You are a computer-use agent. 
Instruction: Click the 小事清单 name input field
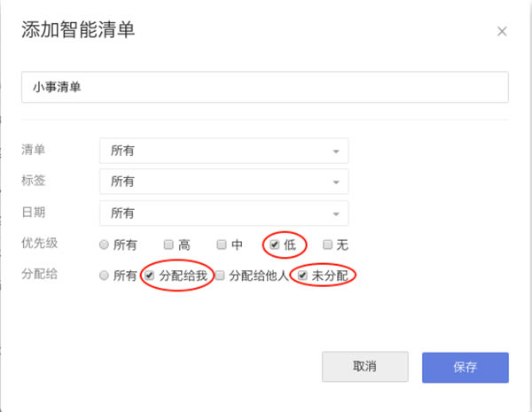tap(264, 88)
